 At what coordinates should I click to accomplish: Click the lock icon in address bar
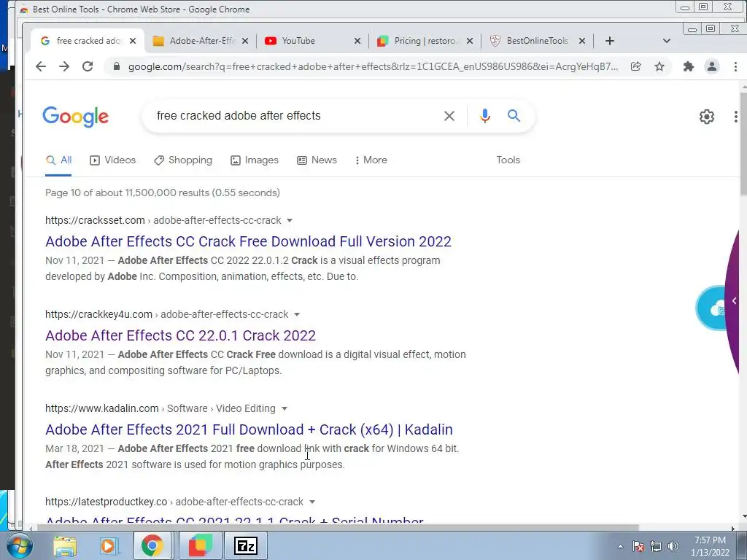(x=116, y=66)
